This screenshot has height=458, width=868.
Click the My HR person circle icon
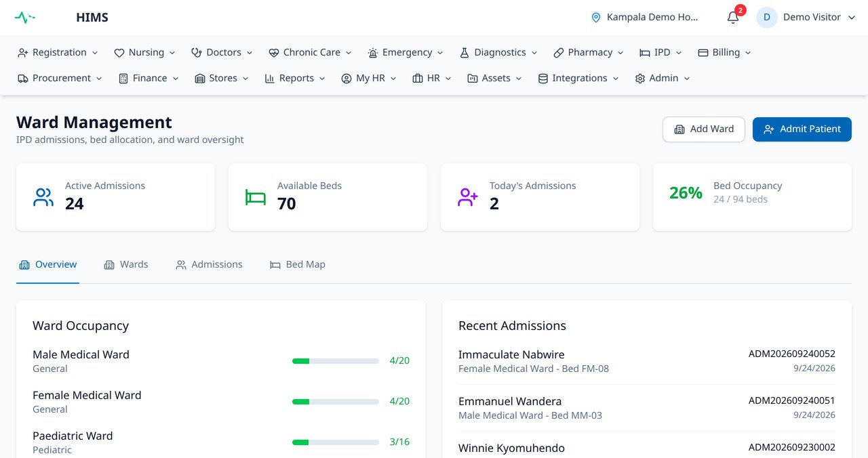(x=347, y=79)
